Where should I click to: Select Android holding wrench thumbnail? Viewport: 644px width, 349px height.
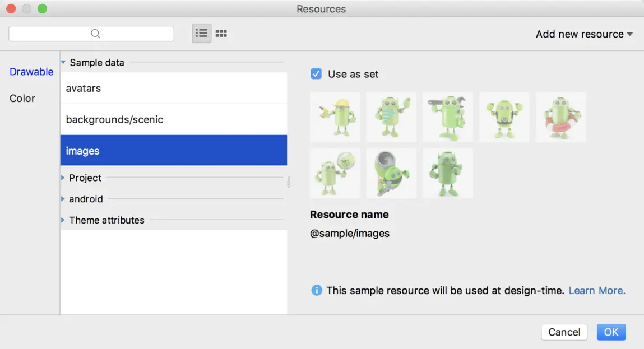[448, 117]
